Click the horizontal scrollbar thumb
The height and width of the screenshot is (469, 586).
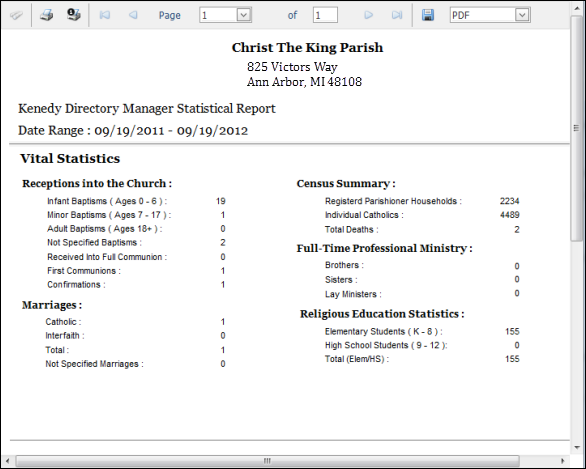pyautogui.click(x=267, y=461)
